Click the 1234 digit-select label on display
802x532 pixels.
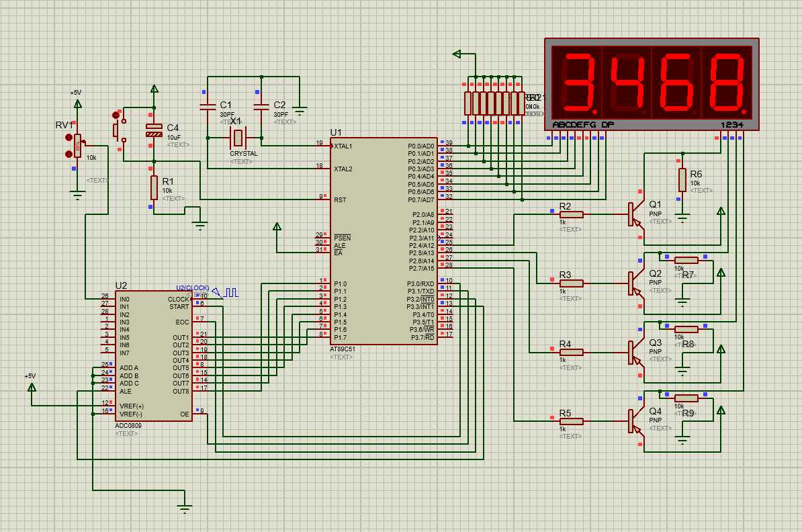point(732,125)
